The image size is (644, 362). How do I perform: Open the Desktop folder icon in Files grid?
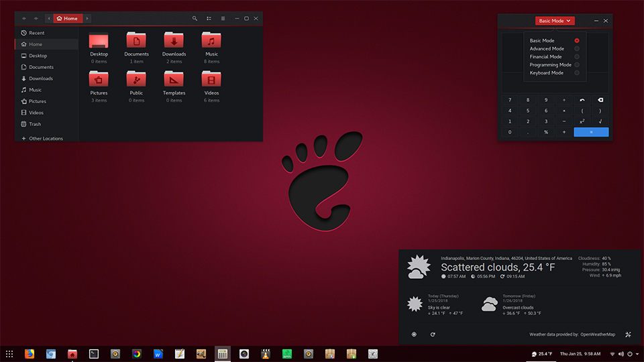(99, 40)
